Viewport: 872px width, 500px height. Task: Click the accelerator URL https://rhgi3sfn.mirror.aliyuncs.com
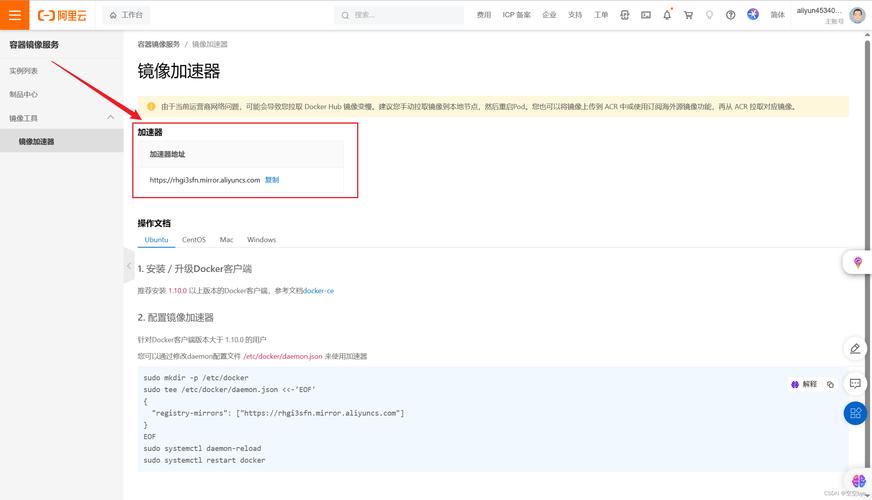pyautogui.click(x=205, y=180)
